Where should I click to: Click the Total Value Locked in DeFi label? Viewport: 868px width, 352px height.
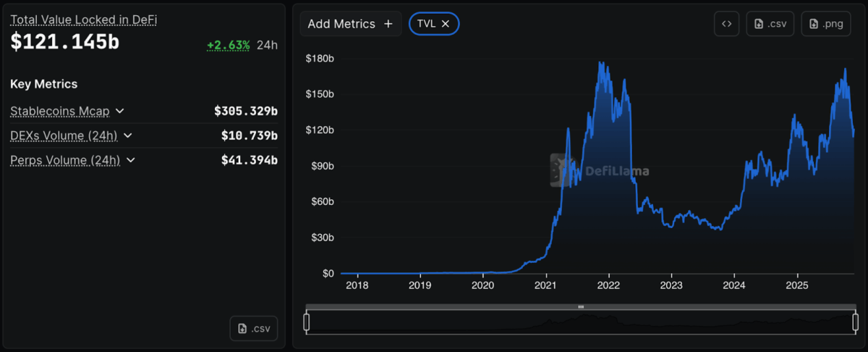[83, 20]
